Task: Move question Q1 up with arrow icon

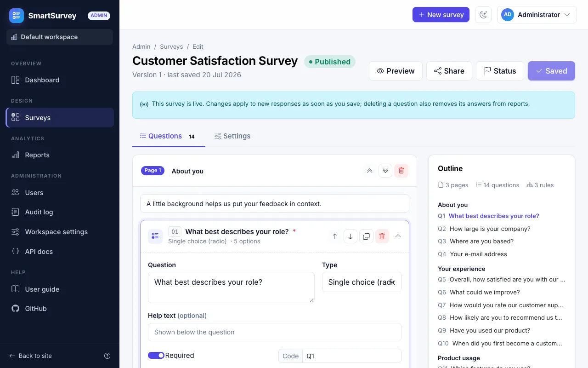Action: (335, 236)
